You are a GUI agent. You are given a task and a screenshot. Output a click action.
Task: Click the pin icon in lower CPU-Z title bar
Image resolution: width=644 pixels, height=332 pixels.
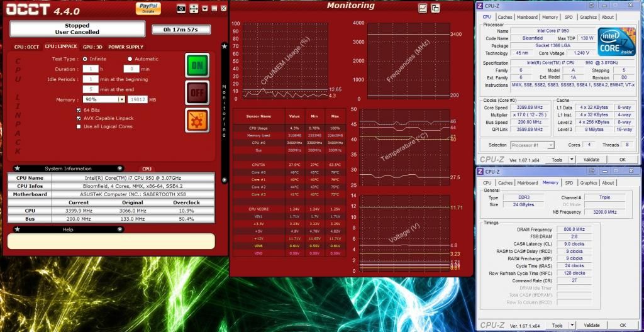(592, 171)
